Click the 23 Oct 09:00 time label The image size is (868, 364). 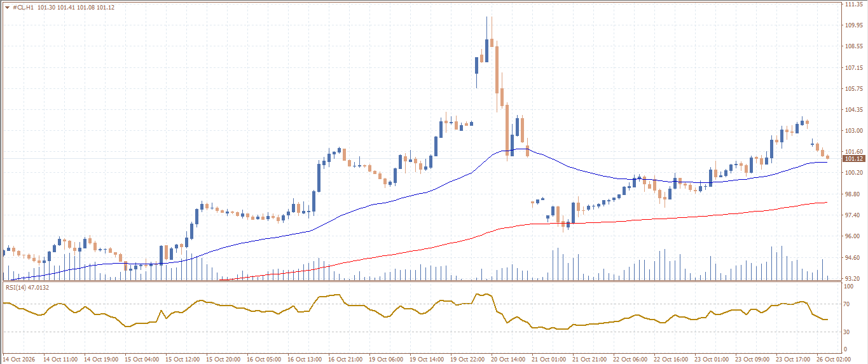click(x=752, y=359)
